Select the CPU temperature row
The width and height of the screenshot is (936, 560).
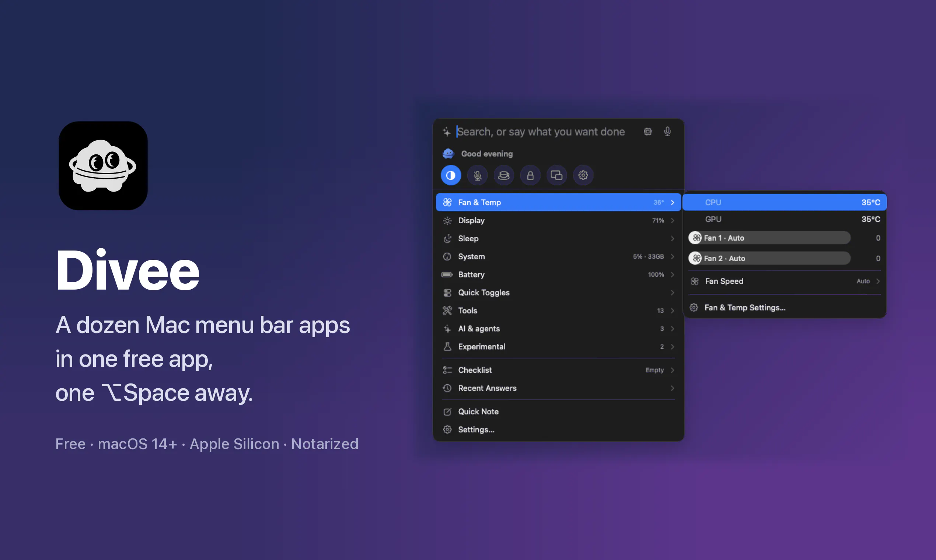click(x=785, y=202)
